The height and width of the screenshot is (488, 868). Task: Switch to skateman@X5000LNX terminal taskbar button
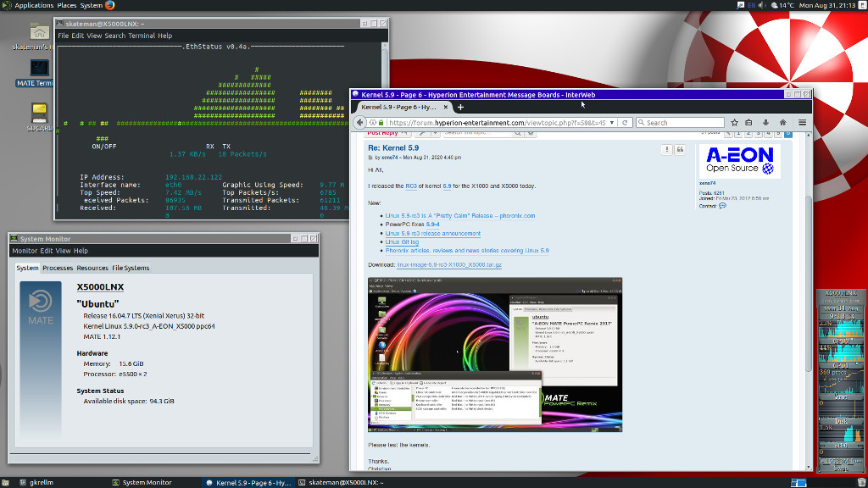pos(341,482)
